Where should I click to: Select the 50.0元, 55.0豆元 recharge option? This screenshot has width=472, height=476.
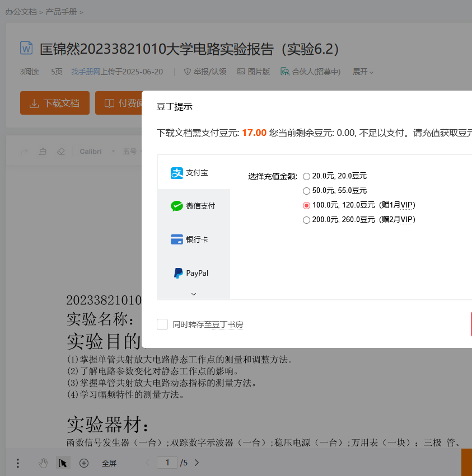(306, 191)
